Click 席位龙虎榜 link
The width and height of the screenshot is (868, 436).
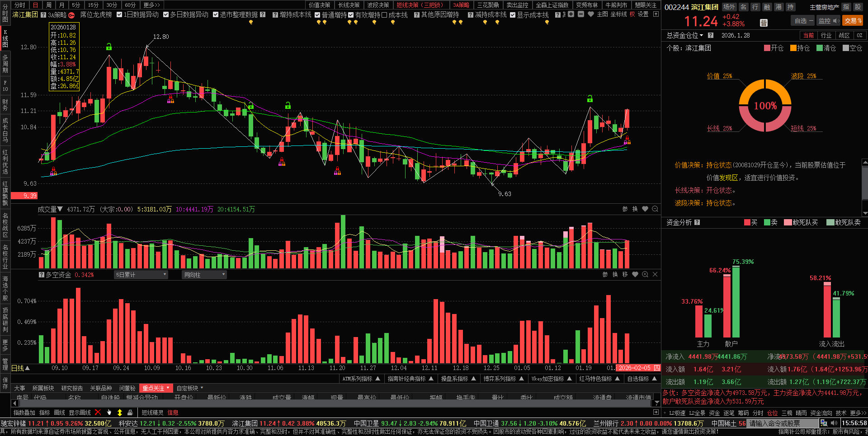96,15
